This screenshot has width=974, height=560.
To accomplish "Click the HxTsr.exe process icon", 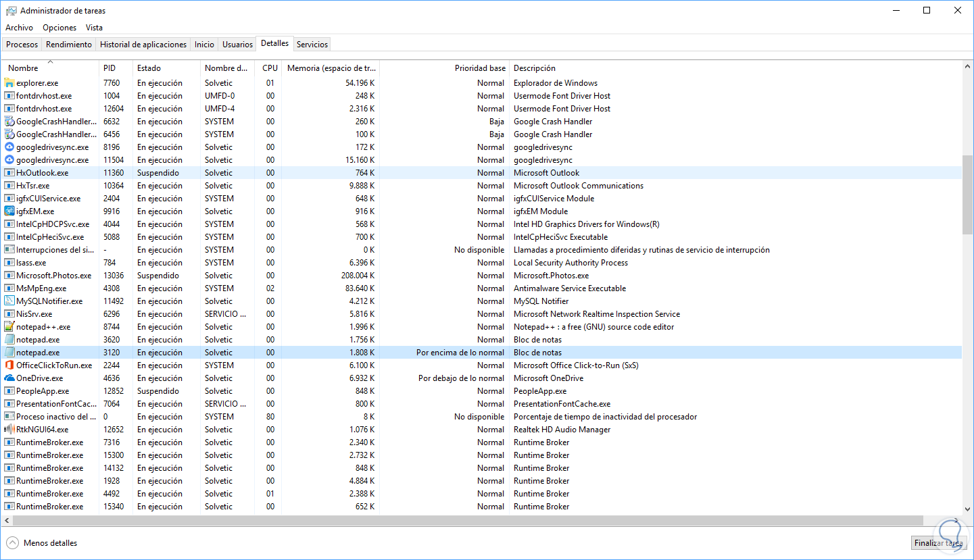I will pyautogui.click(x=9, y=186).
